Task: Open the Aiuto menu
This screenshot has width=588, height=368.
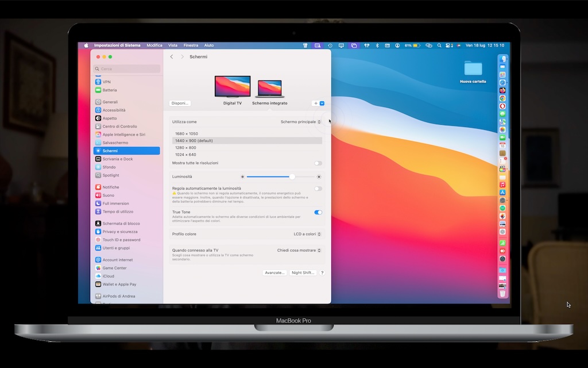Action: (209, 45)
